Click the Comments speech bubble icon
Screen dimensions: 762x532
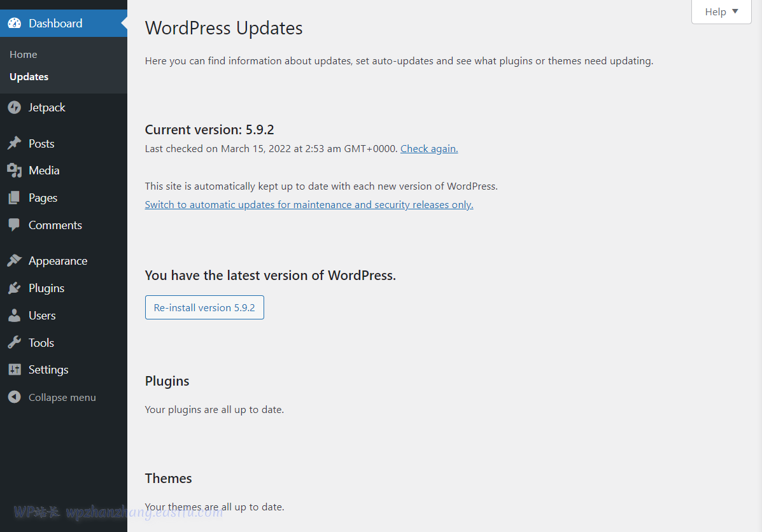click(x=14, y=225)
